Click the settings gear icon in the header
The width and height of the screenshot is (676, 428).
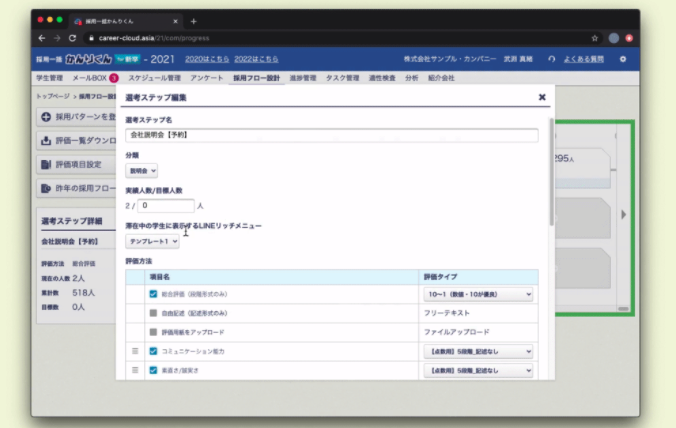click(x=623, y=59)
